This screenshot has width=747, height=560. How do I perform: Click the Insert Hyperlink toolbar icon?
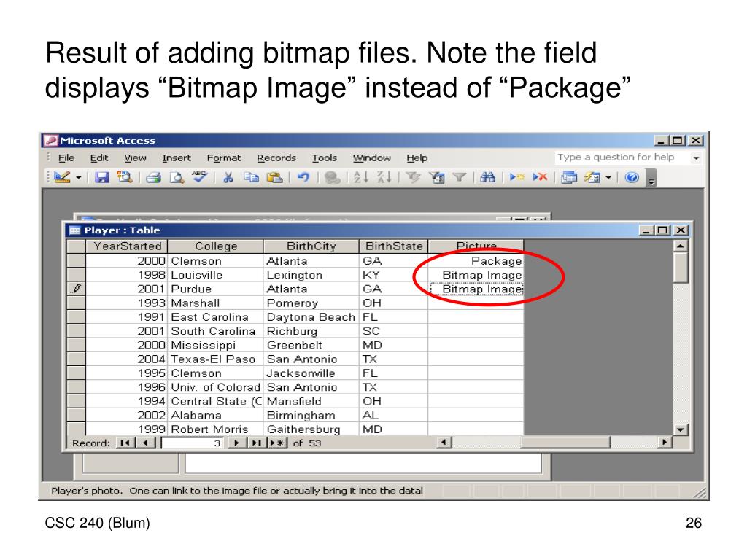pos(332,178)
